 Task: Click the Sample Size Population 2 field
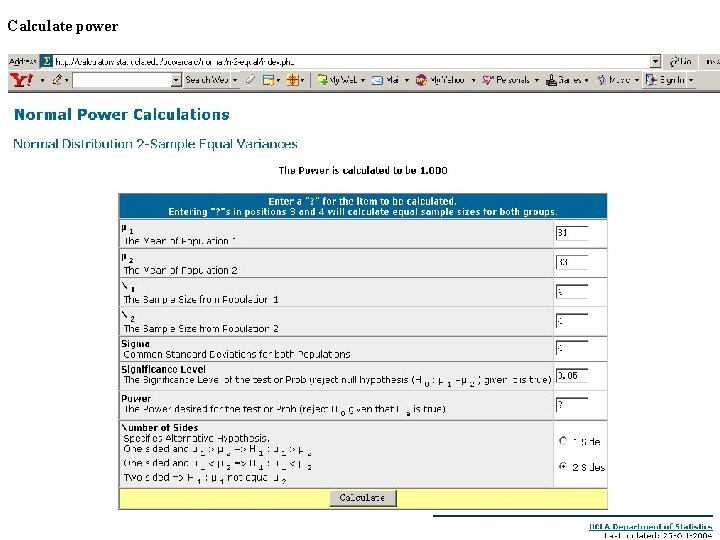click(572, 321)
